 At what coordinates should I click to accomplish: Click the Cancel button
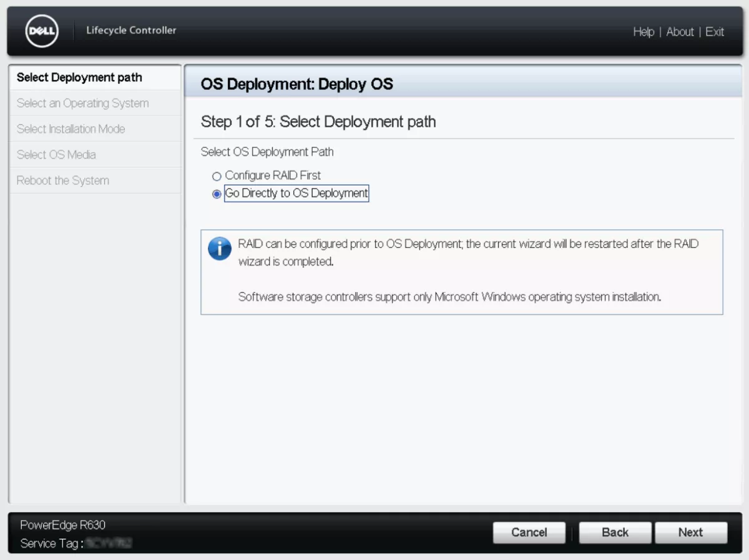tap(529, 533)
